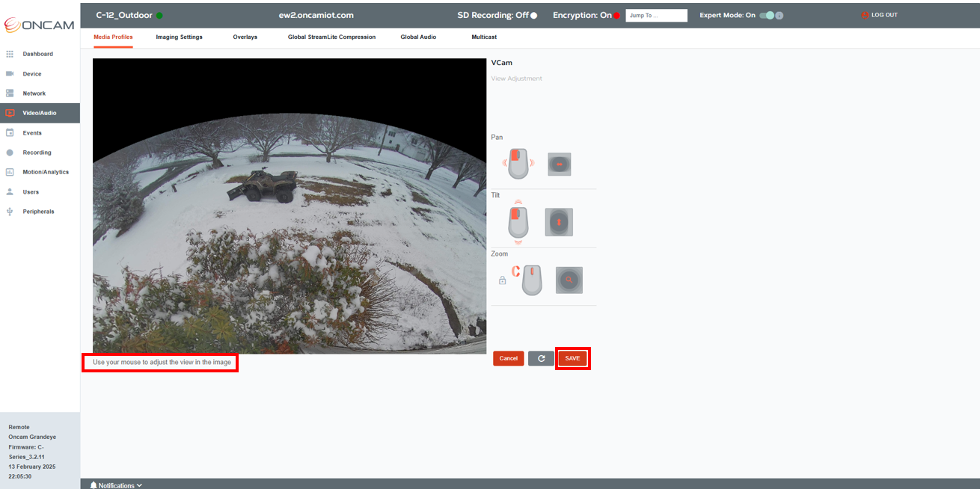
Task: Click the Notifications bell icon
Action: (94, 485)
